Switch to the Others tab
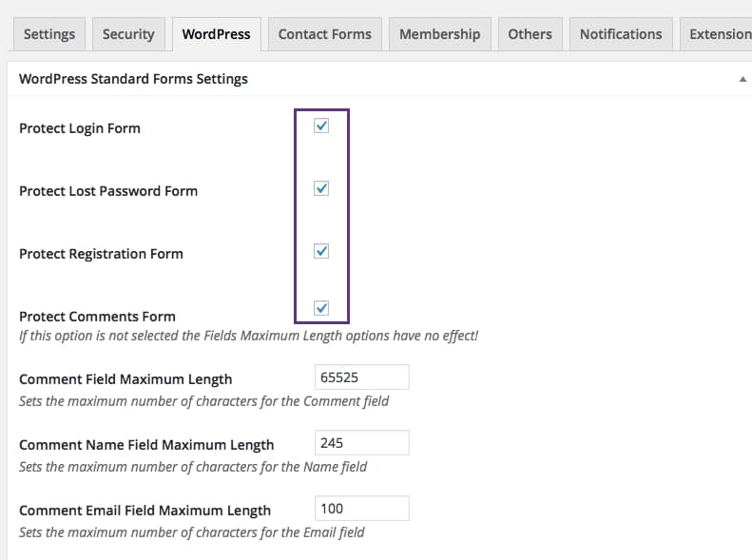This screenshot has height=560, width=752. coord(530,34)
